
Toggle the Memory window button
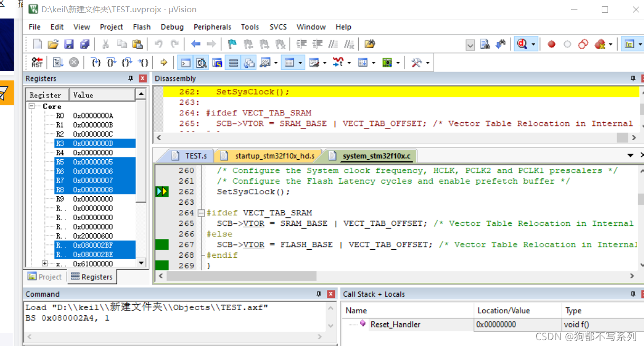289,62
